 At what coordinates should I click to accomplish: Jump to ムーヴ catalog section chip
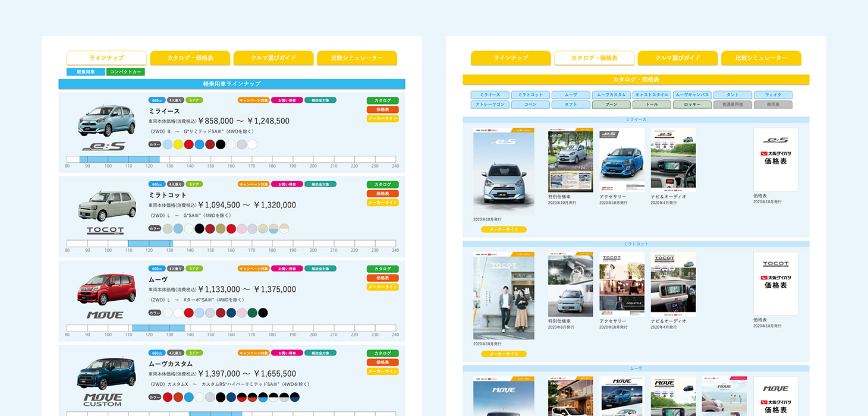[571, 95]
